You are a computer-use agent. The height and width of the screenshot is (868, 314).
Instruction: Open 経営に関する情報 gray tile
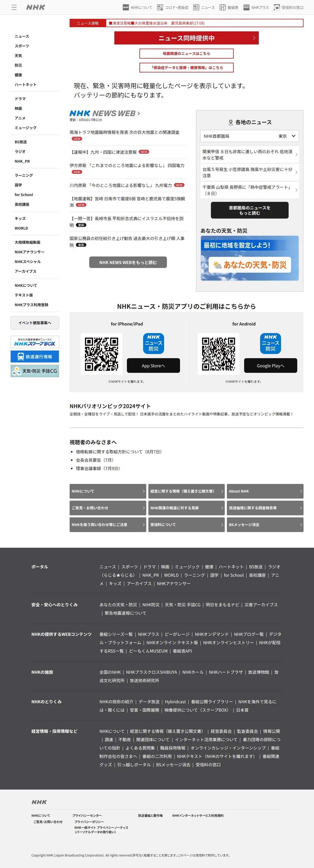tap(187, 491)
